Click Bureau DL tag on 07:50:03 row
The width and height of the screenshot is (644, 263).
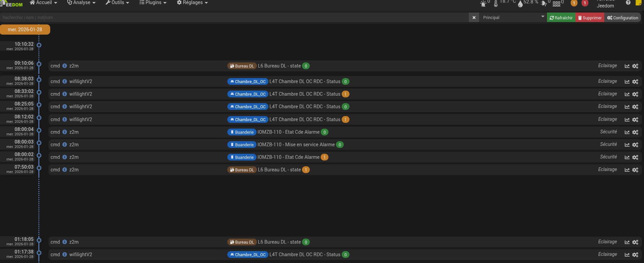(242, 170)
